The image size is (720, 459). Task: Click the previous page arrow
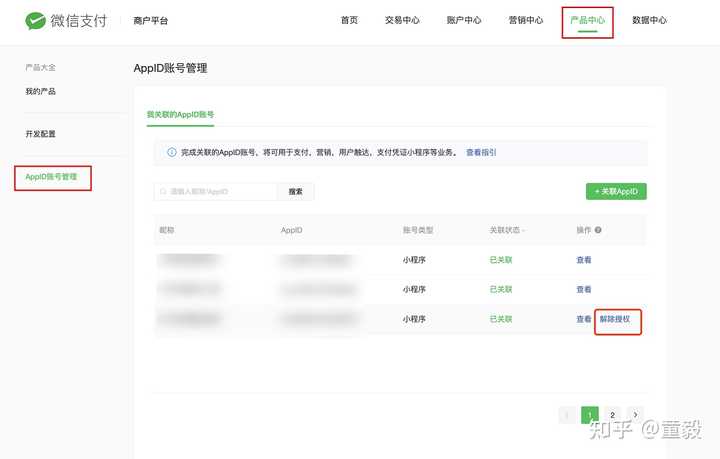(567, 415)
